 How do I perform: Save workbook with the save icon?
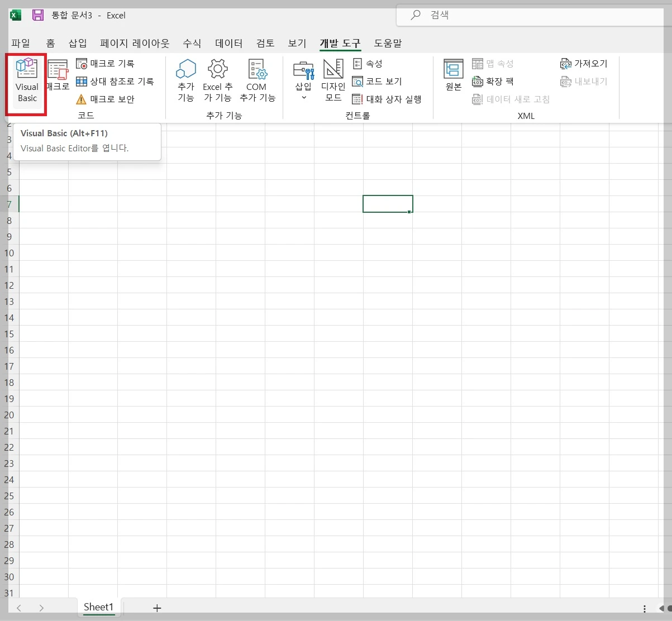click(x=37, y=15)
